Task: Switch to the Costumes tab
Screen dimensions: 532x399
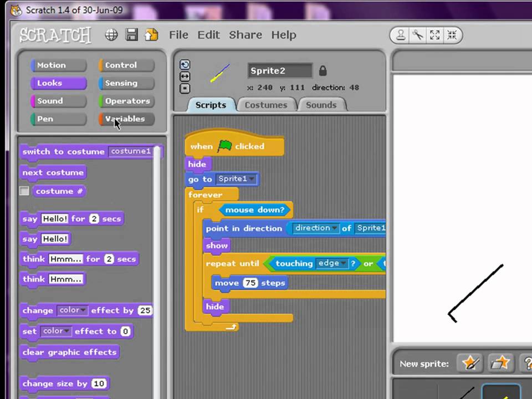Action: coord(266,105)
